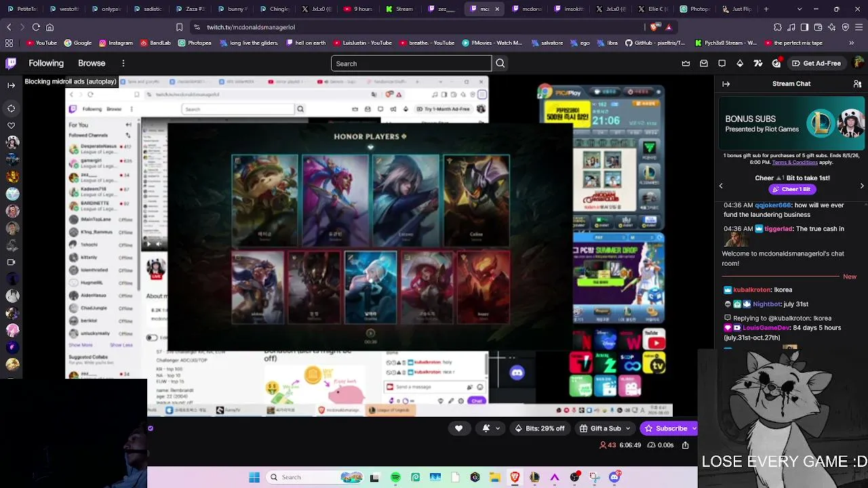This screenshot has width=868, height=488.
Task: Switch to the Photope browser tab
Action: pos(694,9)
